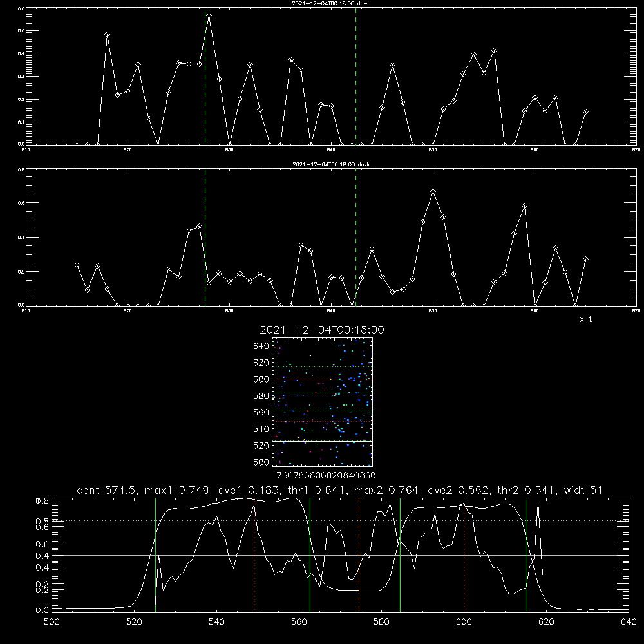Click the '560' x-axis label of the bottom plot

[x=299, y=622]
